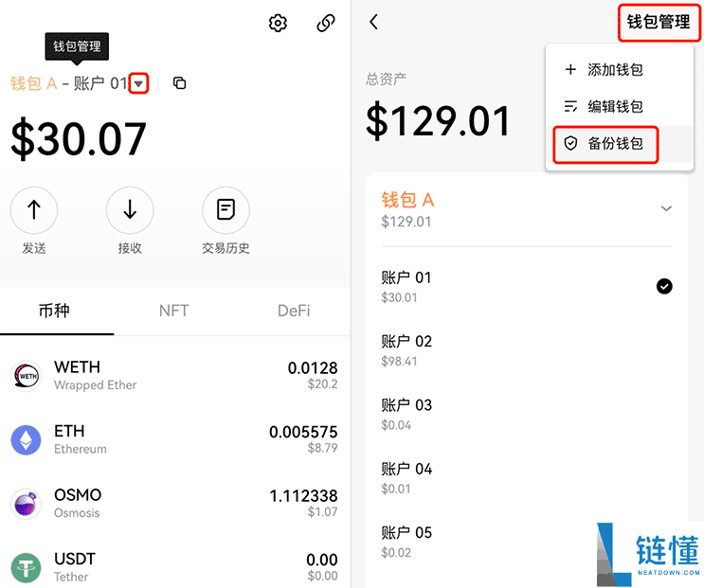This screenshot has height=588, width=704.
Task: Toggle the checkmark on 账户 01
Action: pos(664,286)
